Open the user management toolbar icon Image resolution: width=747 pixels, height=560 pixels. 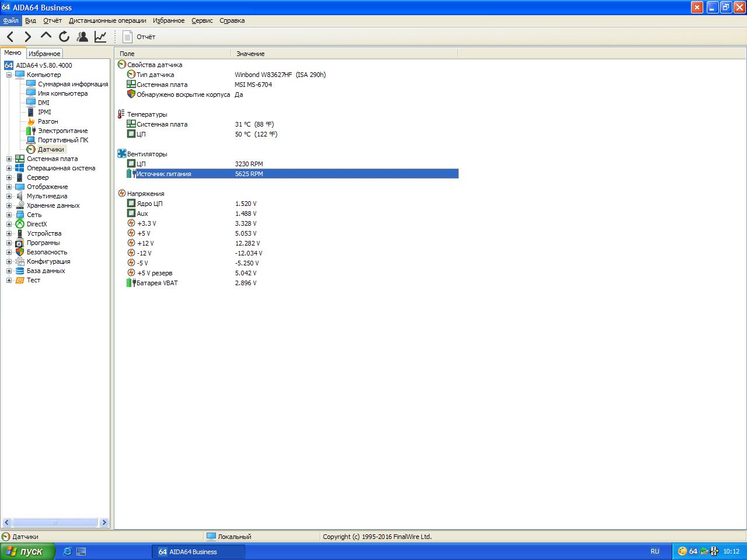coord(82,37)
